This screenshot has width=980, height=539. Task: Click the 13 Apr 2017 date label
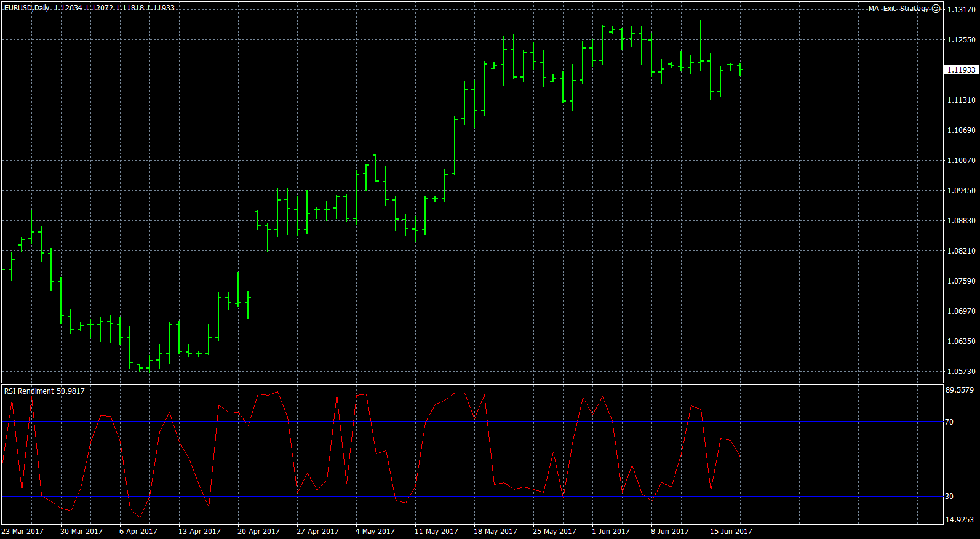(x=199, y=532)
